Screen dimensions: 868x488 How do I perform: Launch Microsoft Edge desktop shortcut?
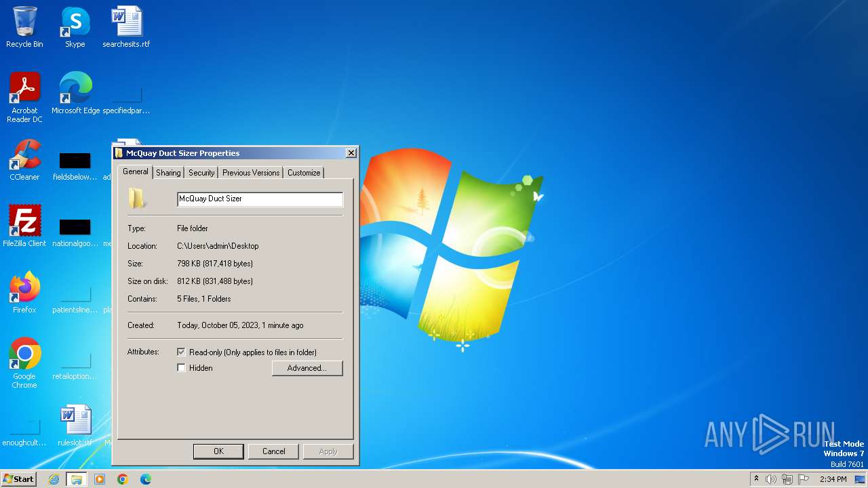[x=75, y=93]
